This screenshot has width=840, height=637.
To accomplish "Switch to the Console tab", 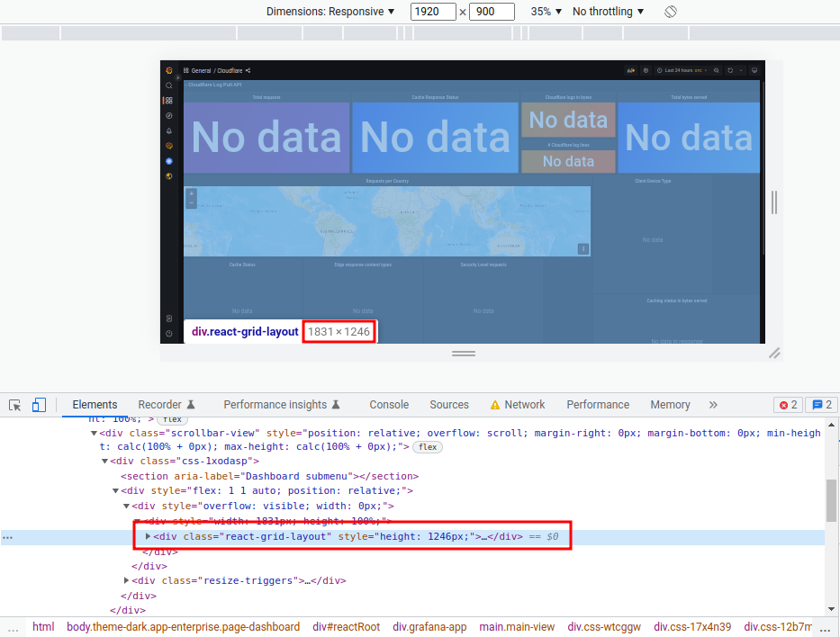I will pos(388,405).
